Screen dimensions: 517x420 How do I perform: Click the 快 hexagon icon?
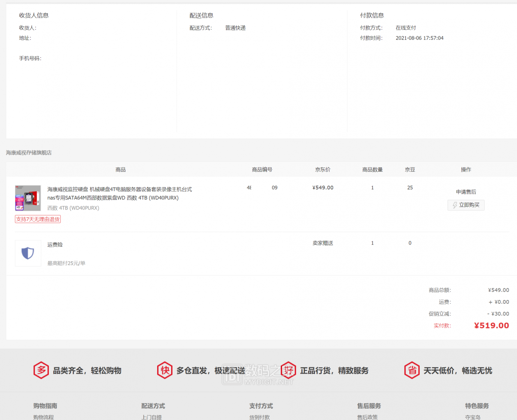pos(165,370)
